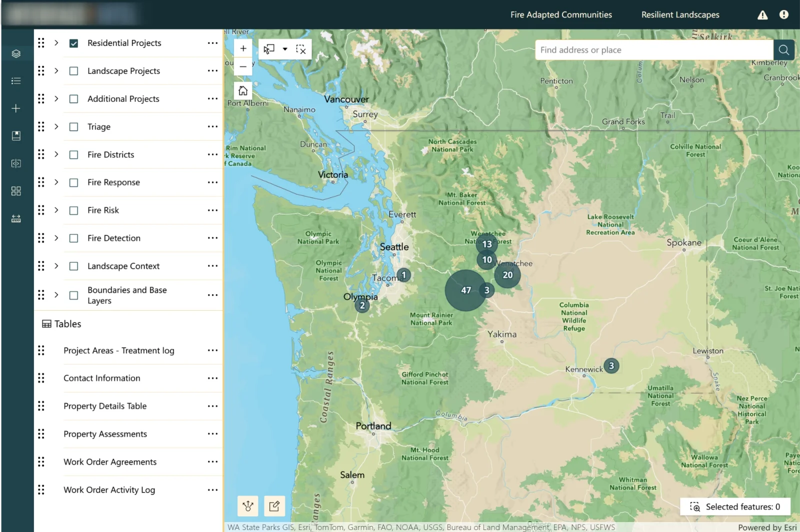Viewport: 800px width, 532px height.
Task: Open the Work Order Agreements table
Action: (x=110, y=462)
